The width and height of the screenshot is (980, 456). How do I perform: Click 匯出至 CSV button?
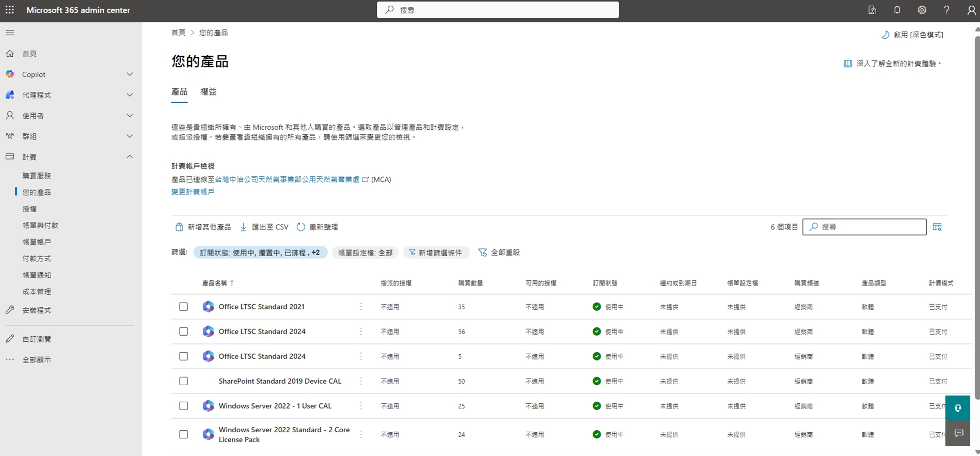pos(264,227)
